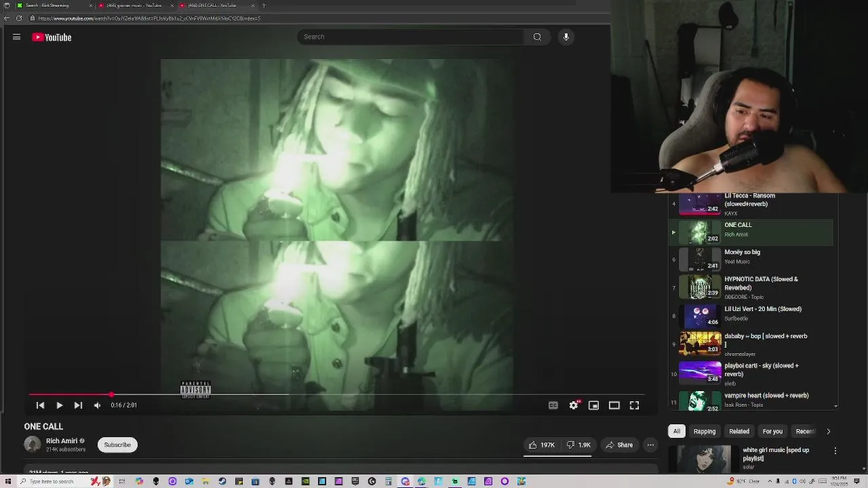The width and height of the screenshot is (868, 488).
Task: Open the taskbar clock and date
Action: (840, 482)
